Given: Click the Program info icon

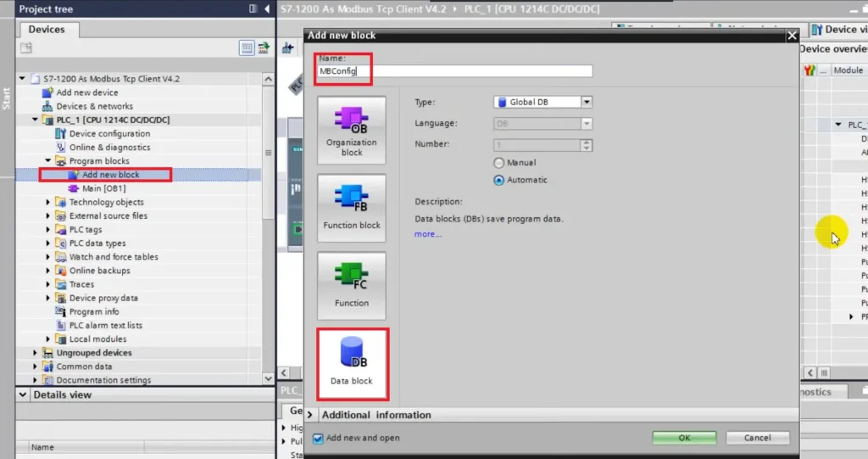Looking at the screenshot, I should (61, 311).
